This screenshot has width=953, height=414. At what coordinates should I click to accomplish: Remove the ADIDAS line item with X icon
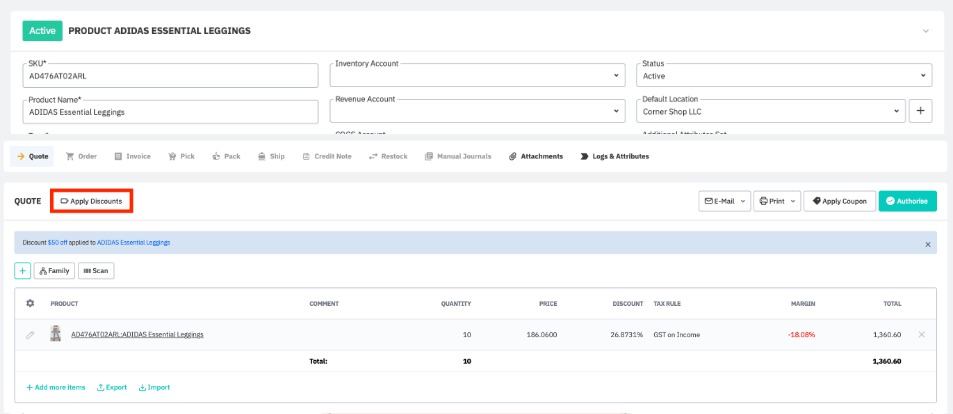point(921,334)
